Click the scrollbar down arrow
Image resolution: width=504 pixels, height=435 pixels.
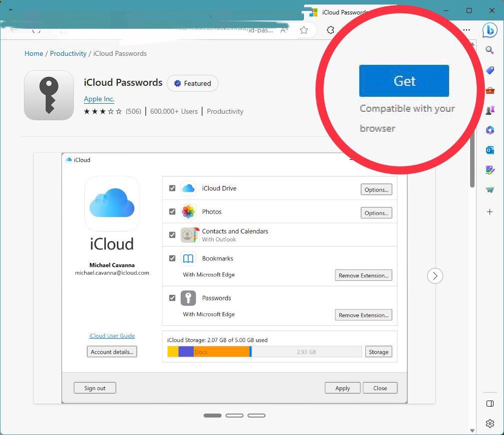(472, 431)
